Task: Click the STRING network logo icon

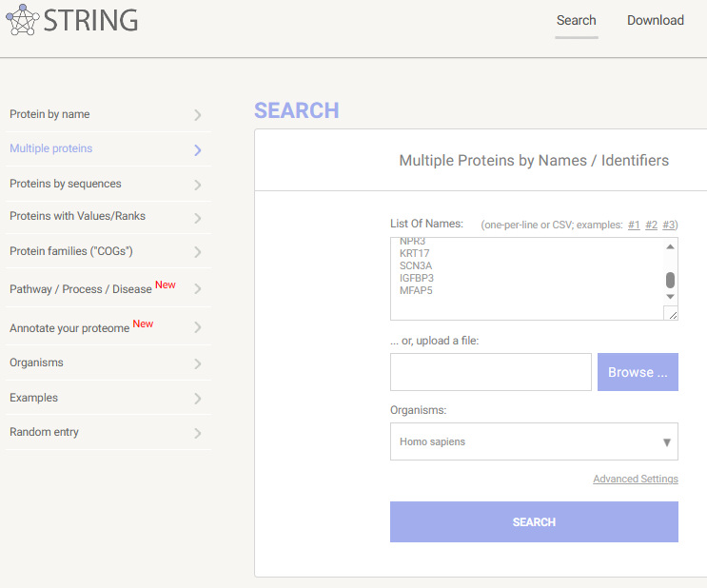Action: [x=22, y=20]
